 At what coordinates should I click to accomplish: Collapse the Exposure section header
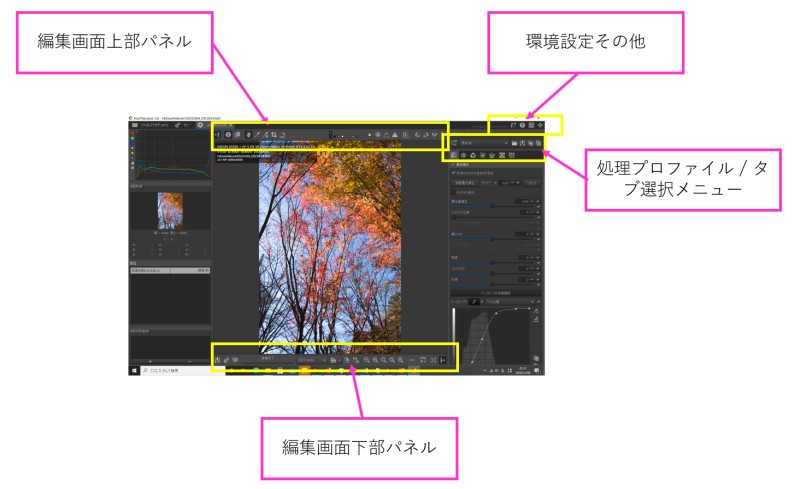point(496,164)
